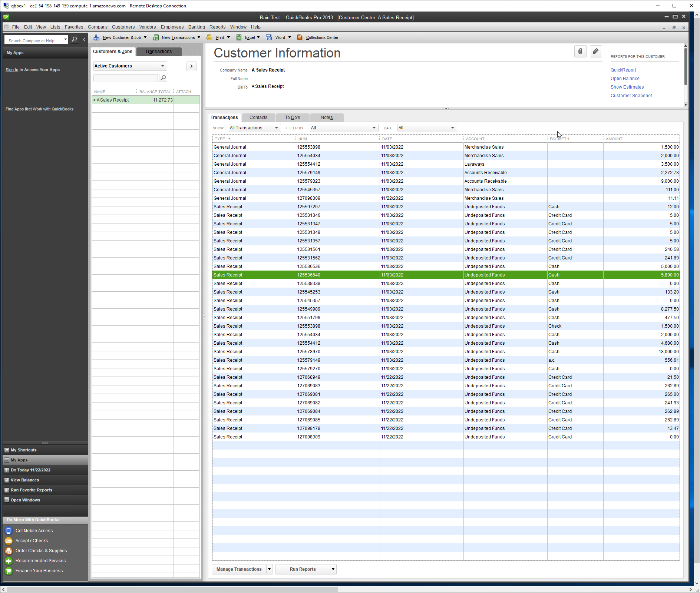This screenshot has height=593, width=700.
Task: Click the Finance Your Business icon
Action: (9, 571)
